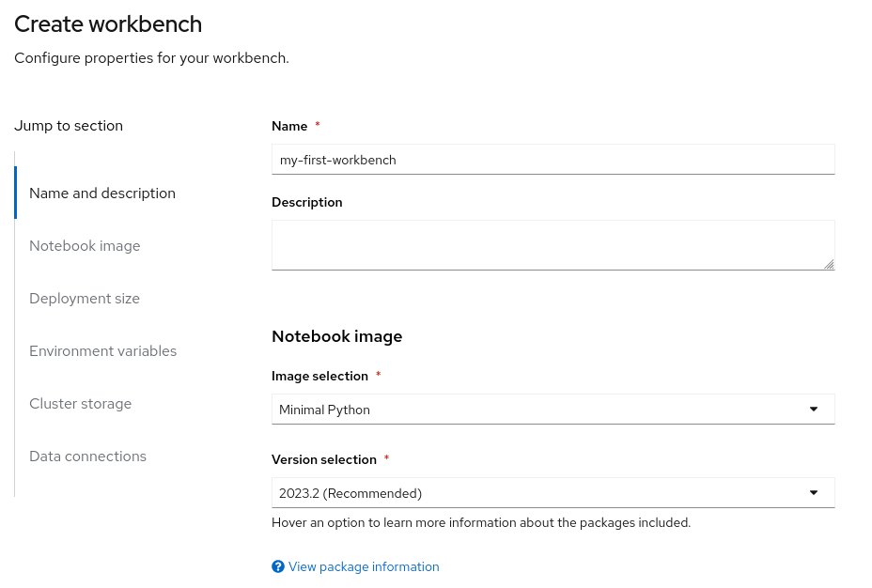
Task: Click the help icon beside View package information
Action: click(278, 566)
